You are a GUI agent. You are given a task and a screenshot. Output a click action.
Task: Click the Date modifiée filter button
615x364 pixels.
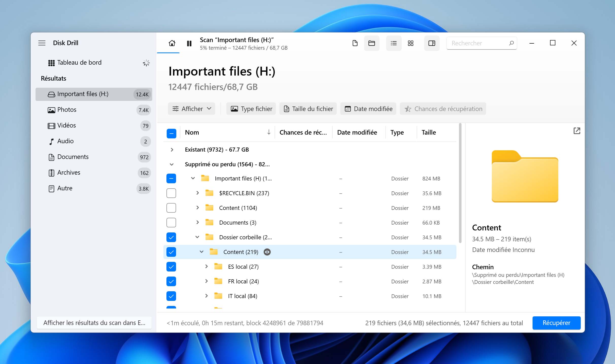(x=368, y=109)
